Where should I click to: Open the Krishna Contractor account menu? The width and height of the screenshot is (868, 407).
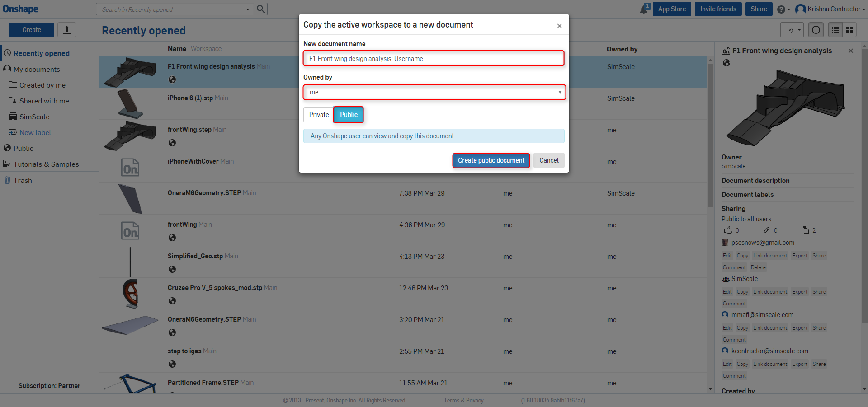(830, 9)
